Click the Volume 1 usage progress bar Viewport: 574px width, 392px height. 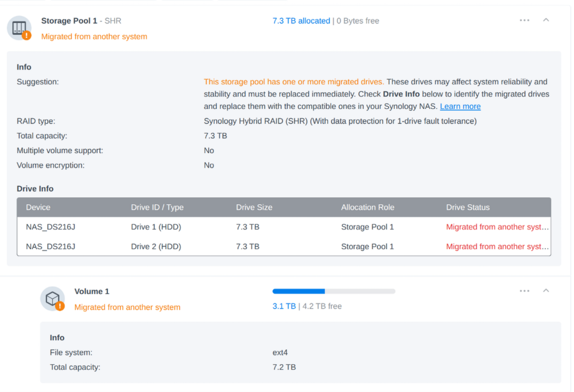tap(334, 291)
